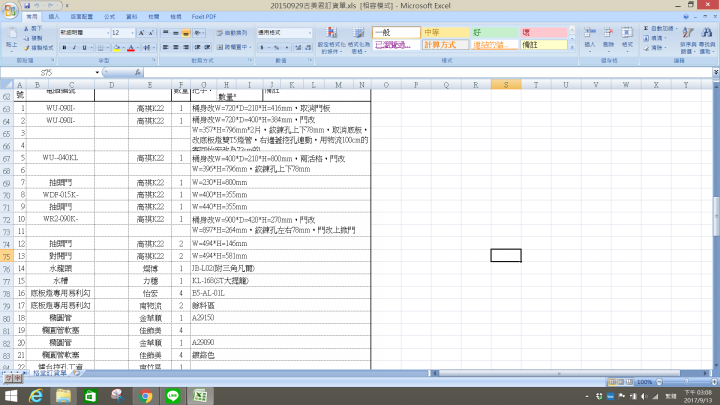Open the round Office button menu

(x=10, y=10)
